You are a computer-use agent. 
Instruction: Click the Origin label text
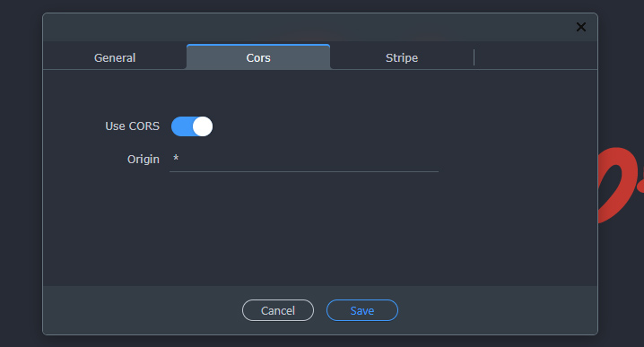pos(144,160)
